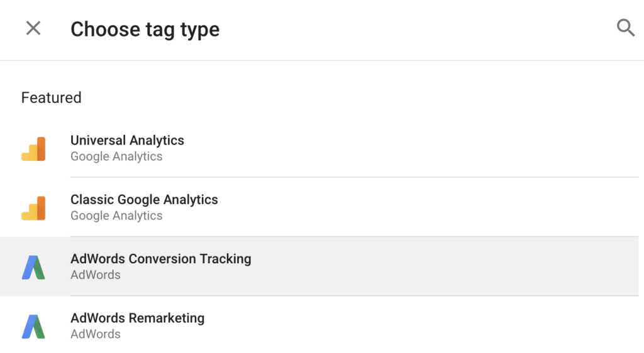Click the AdWords Conversion Tracking logo icon
This screenshot has height=353, width=644.
coord(33,268)
